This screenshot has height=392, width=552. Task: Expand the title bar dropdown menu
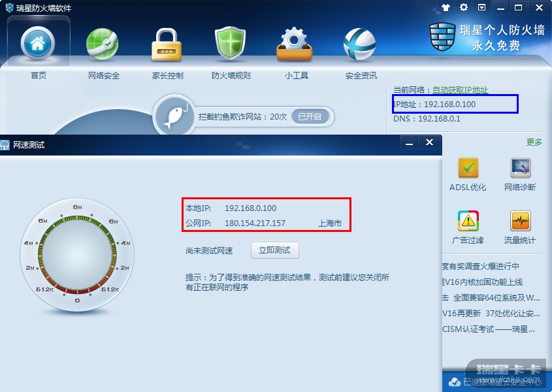pos(481,7)
